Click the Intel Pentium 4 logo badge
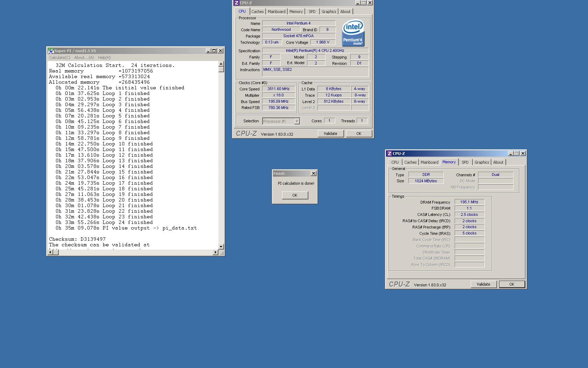The height and width of the screenshot is (368, 588). 353,33
